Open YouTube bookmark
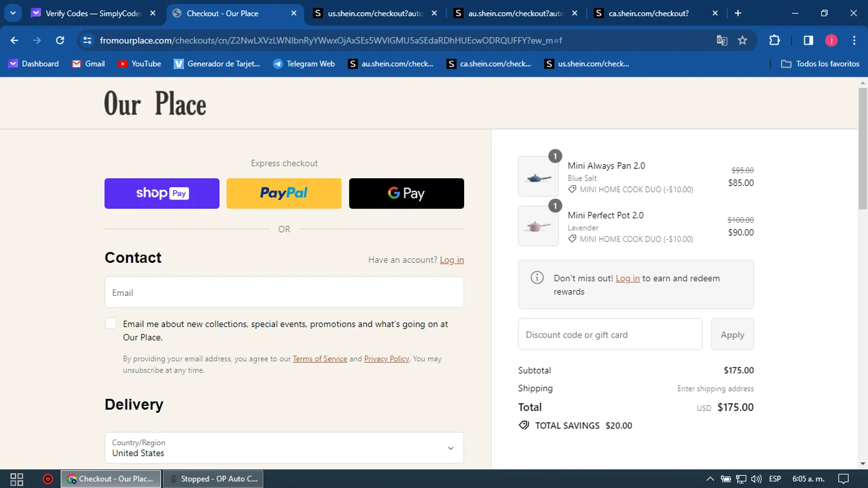The height and width of the screenshot is (488, 868). click(139, 64)
